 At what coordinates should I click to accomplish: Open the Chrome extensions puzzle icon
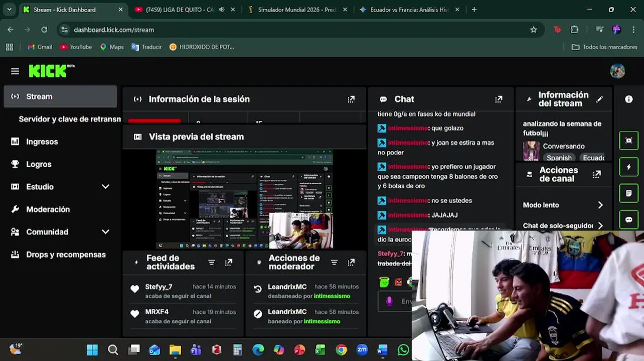point(574,30)
